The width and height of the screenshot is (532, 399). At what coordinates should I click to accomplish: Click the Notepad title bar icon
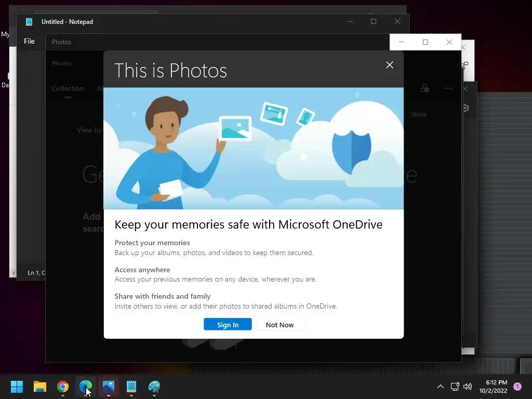[x=29, y=22]
